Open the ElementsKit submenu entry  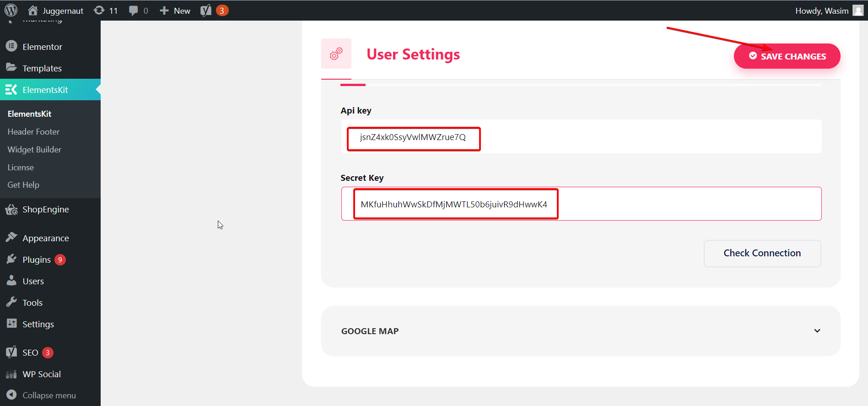pyautogui.click(x=29, y=114)
